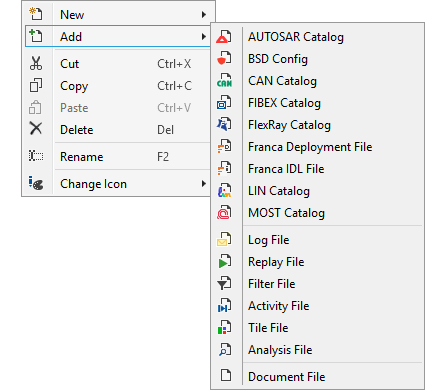Add an Activity File

tap(318, 306)
